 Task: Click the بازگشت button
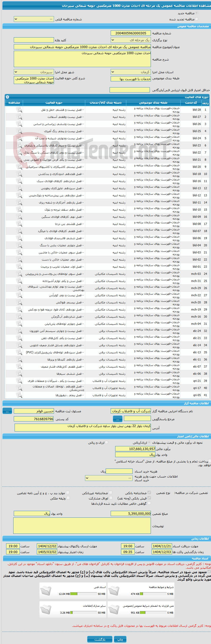click(x=100, y=639)
